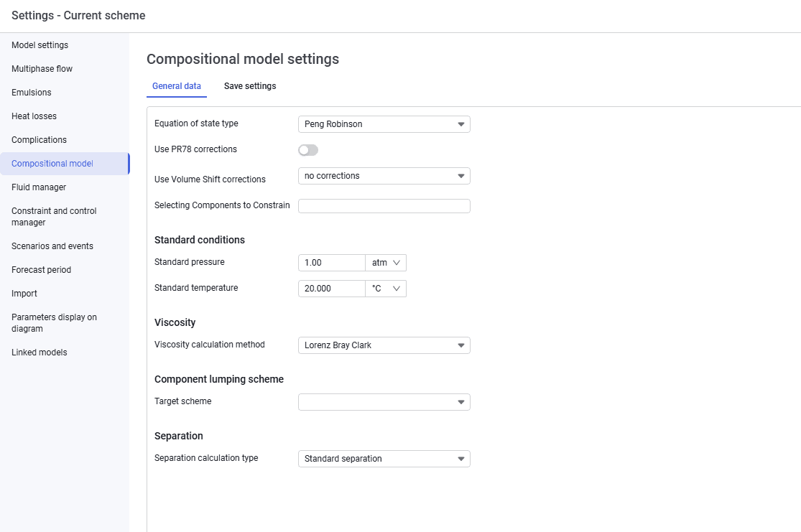
Task: Focus the Standard temperature value field
Action: 332,289
